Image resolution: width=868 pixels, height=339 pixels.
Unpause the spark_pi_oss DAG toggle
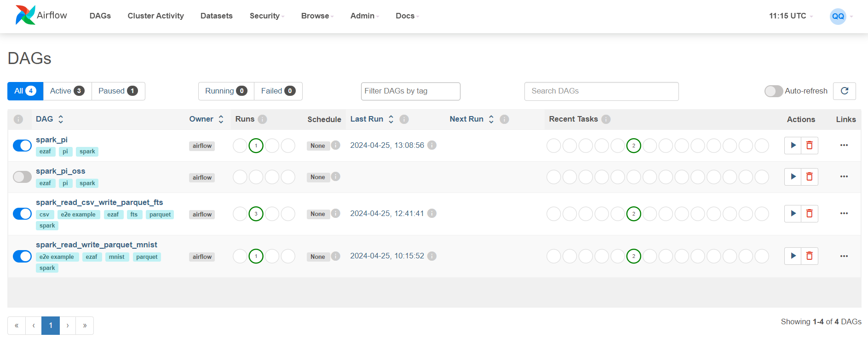(22, 177)
